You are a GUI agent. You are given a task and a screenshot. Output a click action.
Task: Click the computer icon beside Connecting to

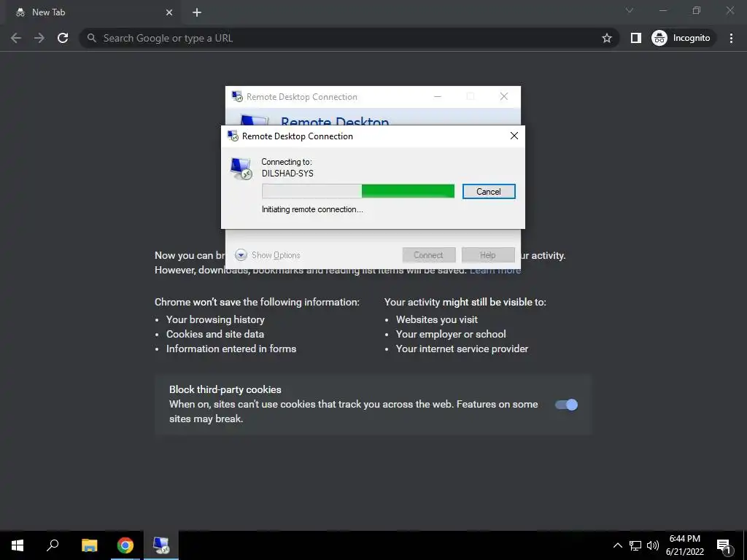tap(241, 168)
